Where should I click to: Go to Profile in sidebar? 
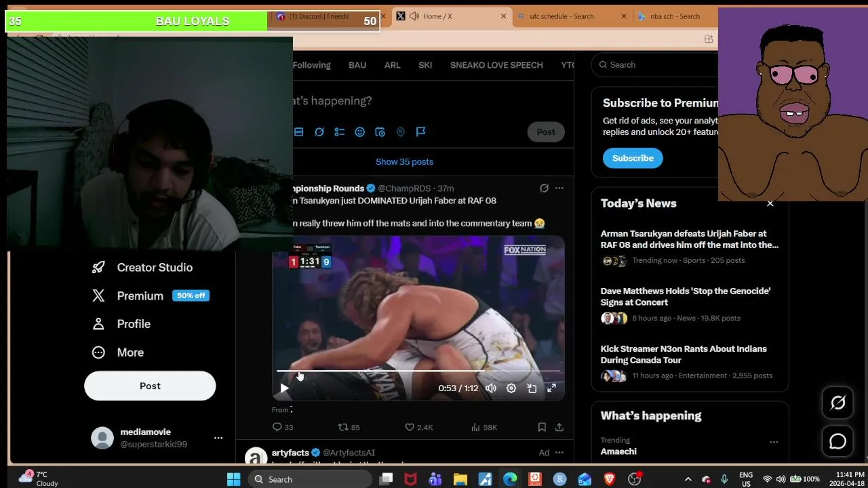(x=121, y=324)
